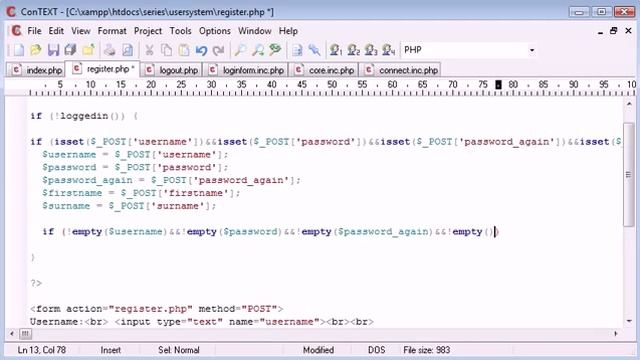Open the Format menu
This screenshot has width=640, height=360.
click(x=112, y=31)
